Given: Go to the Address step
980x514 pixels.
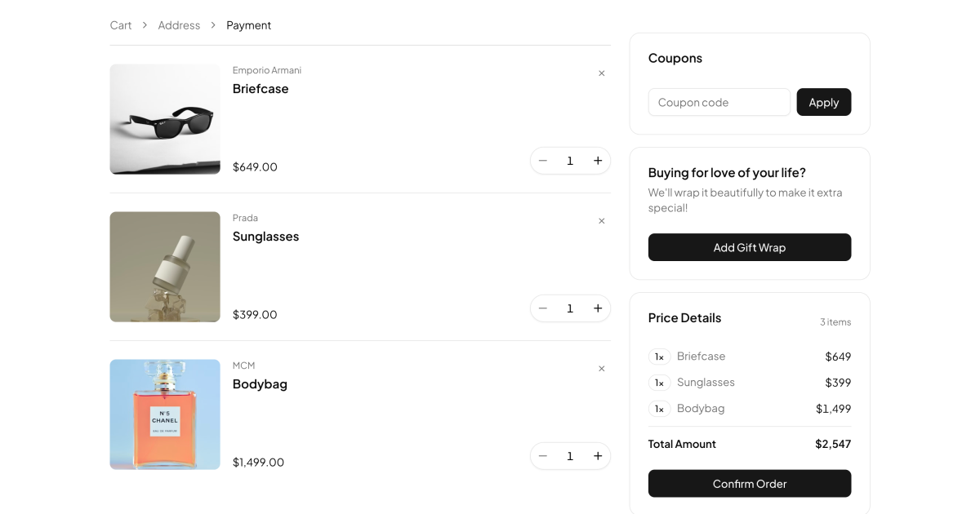Looking at the screenshot, I should click(x=179, y=25).
